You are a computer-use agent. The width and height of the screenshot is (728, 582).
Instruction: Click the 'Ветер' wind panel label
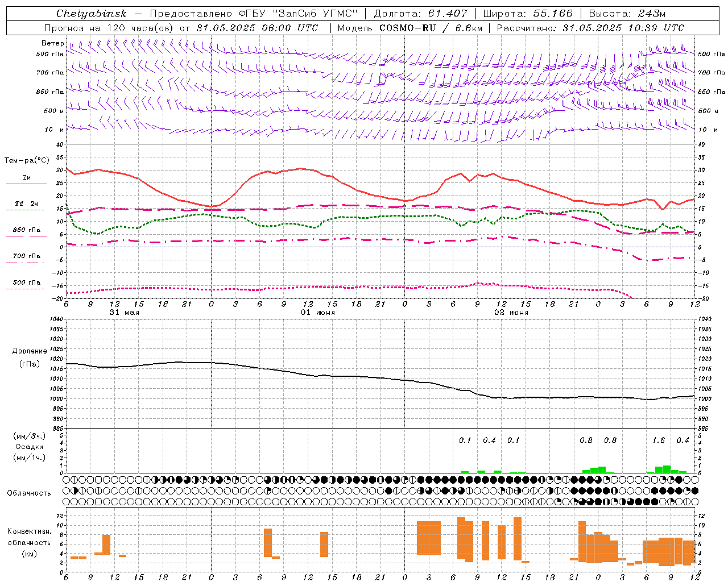[52, 43]
